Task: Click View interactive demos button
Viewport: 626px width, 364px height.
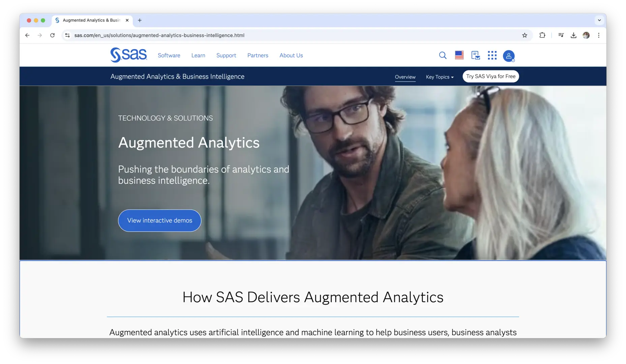Action: click(159, 220)
